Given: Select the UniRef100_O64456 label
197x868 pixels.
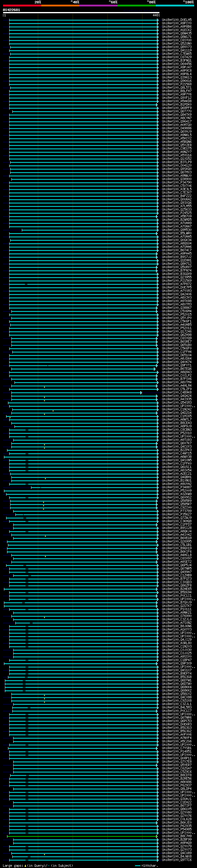Looking at the screenshot, I should pos(177,64).
